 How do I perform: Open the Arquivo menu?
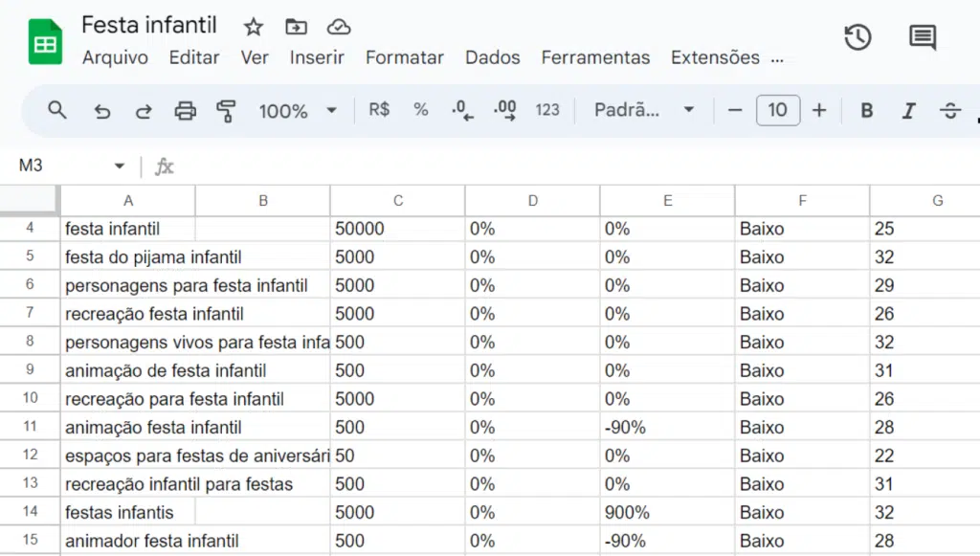(115, 57)
